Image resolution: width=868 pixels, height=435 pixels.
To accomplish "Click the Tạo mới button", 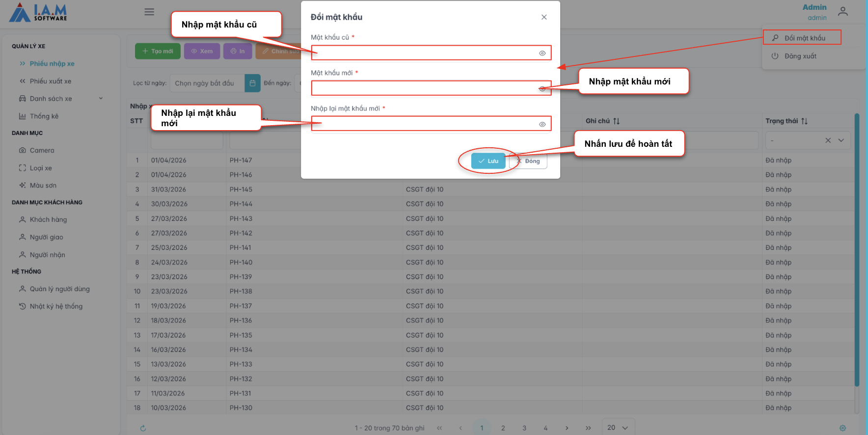I will pyautogui.click(x=158, y=51).
